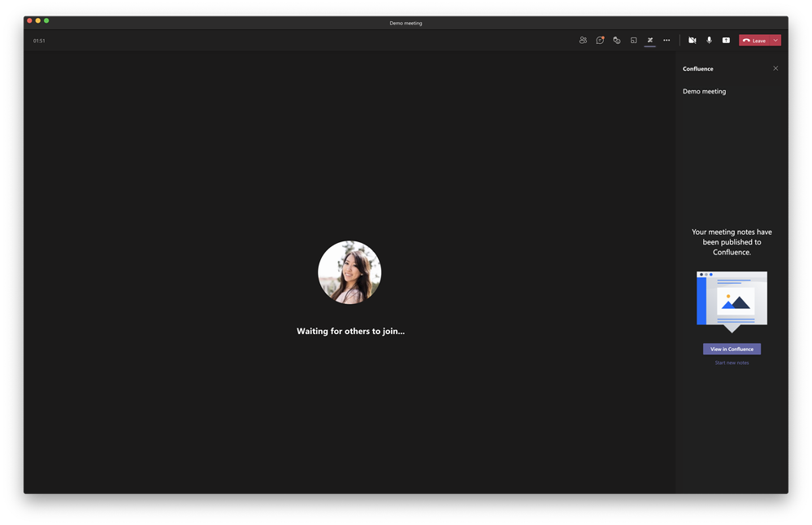Turn the camera on
Viewport: 812px width, 525px height.
tap(693, 41)
